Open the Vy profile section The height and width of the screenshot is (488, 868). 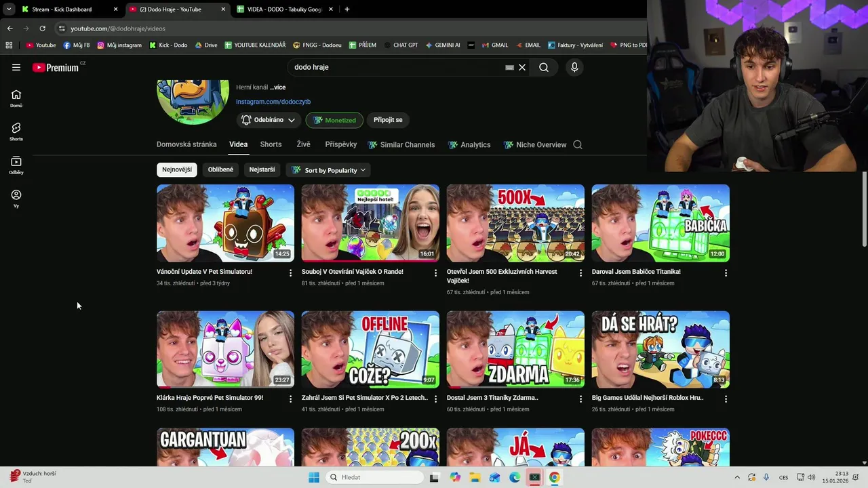(16, 199)
